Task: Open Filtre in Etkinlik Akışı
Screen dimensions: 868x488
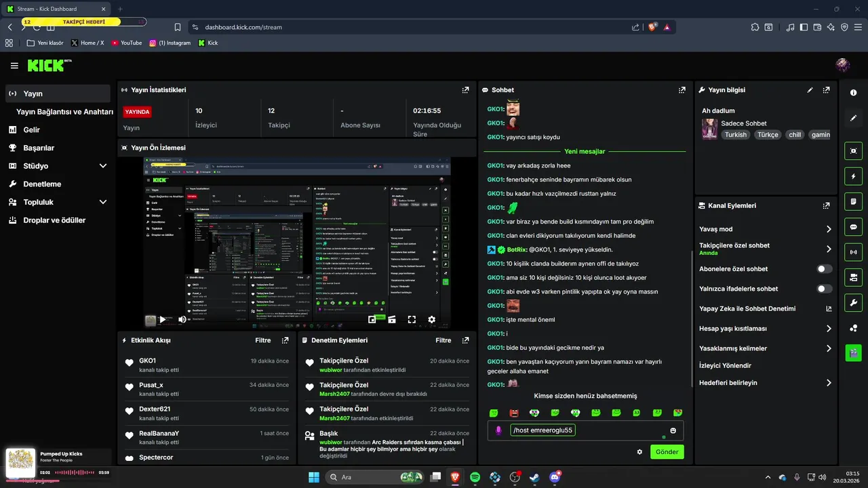Action: coord(262,340)
